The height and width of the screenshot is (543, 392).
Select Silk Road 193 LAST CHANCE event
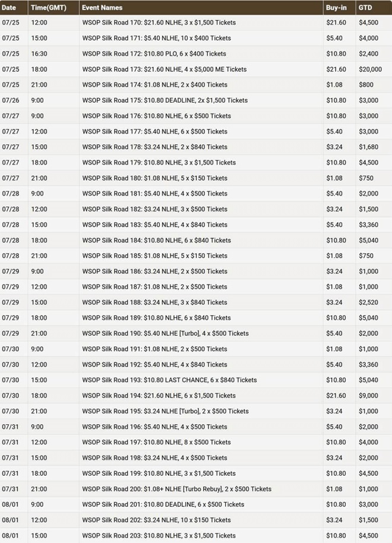point(169,380)
